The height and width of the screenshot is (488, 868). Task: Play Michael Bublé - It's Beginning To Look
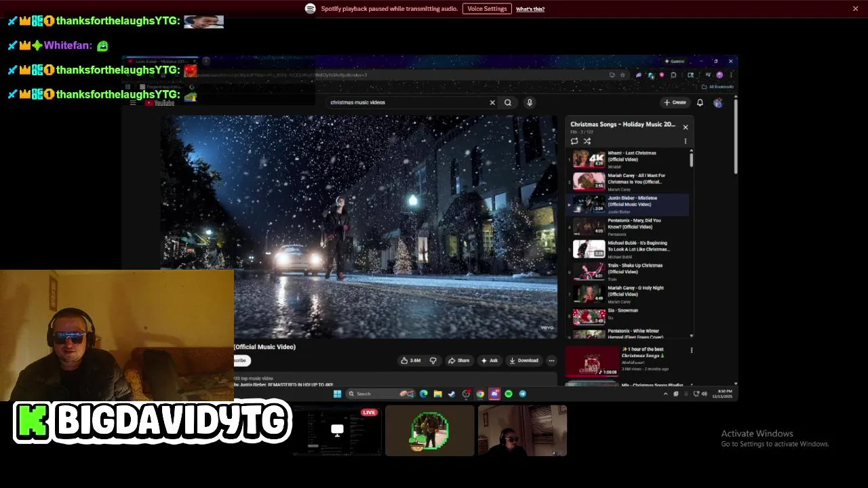point(627,249)
